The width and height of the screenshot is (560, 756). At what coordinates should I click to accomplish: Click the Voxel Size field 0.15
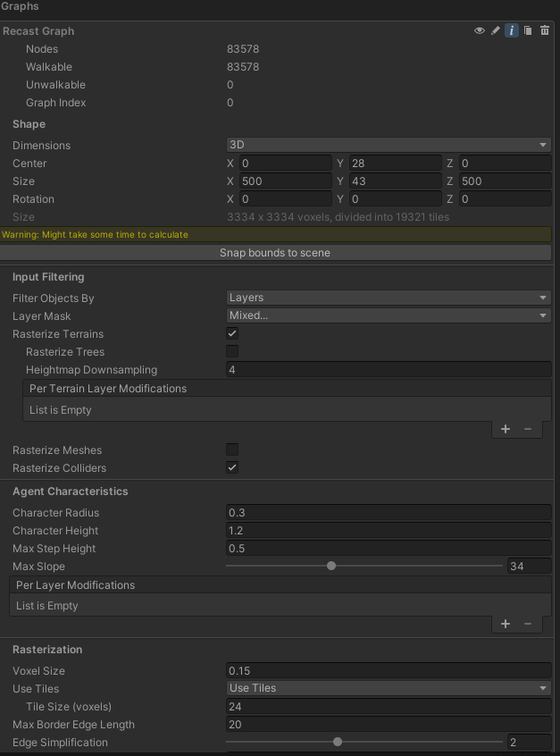pos(389,671)
